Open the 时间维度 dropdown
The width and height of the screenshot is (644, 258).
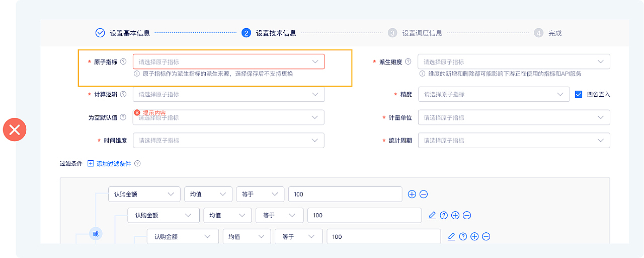tap(229, 141)
